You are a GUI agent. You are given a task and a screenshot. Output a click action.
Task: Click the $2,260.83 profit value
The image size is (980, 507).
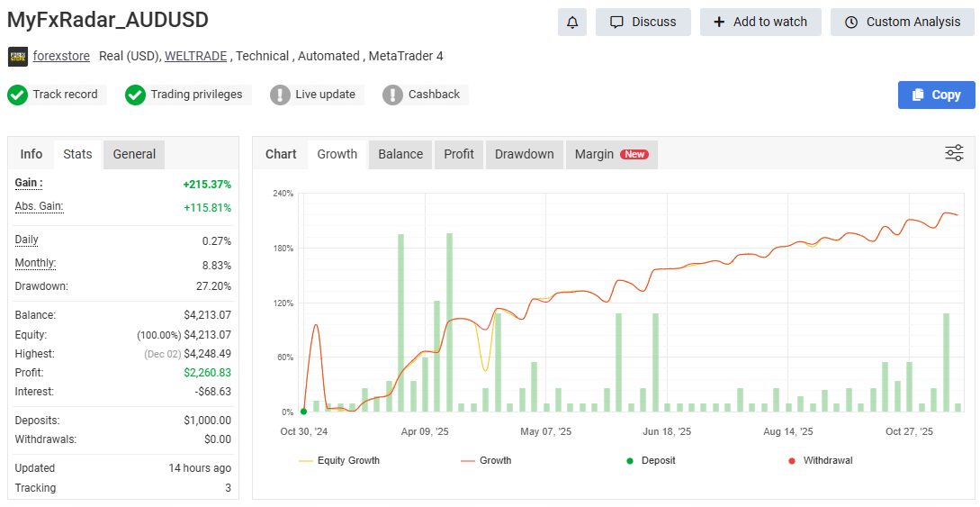208,373
